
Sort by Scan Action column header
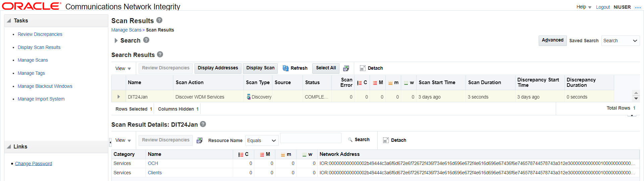pos(208,82)
